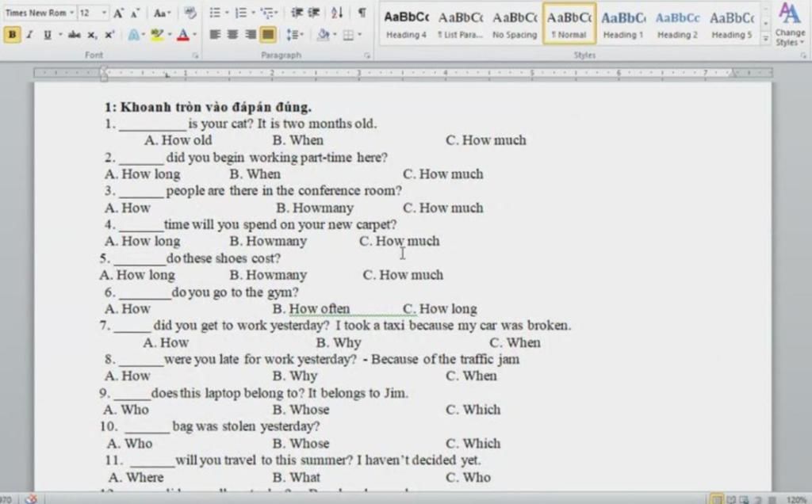Open Font name dropdown

coord(71,13)
